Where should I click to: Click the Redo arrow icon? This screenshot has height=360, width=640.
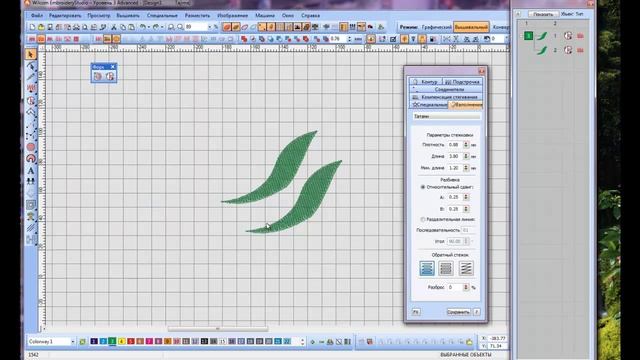tap(156, 27)
